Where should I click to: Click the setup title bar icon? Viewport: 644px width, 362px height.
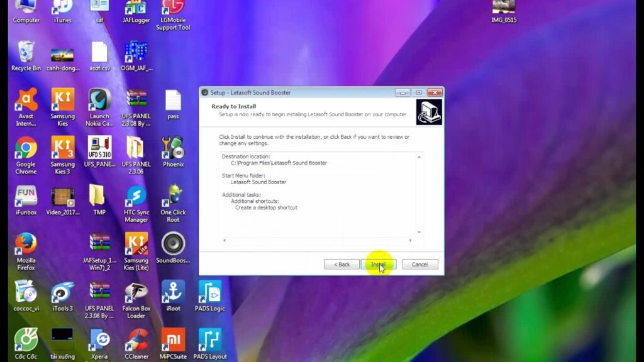point(204,92)
